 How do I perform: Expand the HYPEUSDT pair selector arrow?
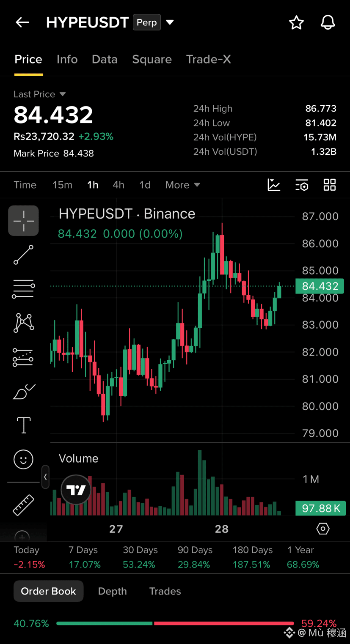[x=170, y=22]
